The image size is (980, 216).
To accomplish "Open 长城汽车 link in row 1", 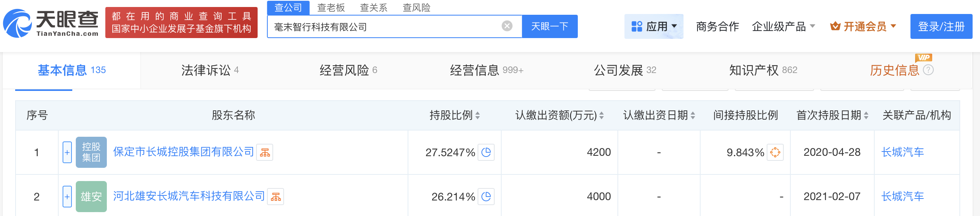I will tap(902, 152).
